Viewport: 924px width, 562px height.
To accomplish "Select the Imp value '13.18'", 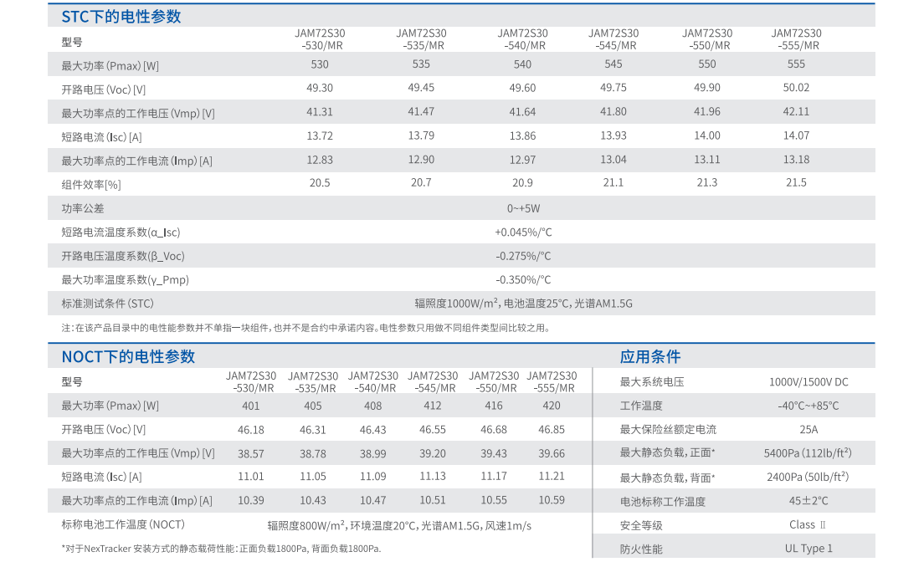I will 796,160.
